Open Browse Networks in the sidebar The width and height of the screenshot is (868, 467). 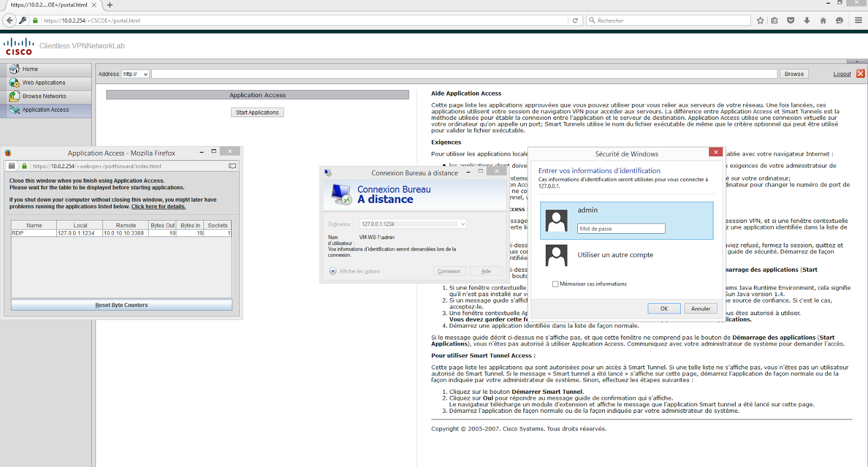coord(46,97)
